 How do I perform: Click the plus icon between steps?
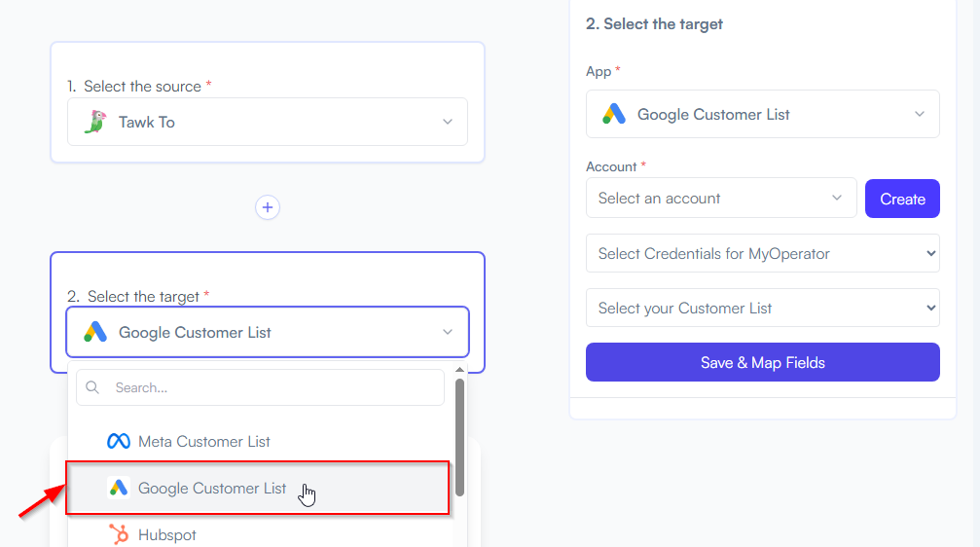tap(268, 207)
